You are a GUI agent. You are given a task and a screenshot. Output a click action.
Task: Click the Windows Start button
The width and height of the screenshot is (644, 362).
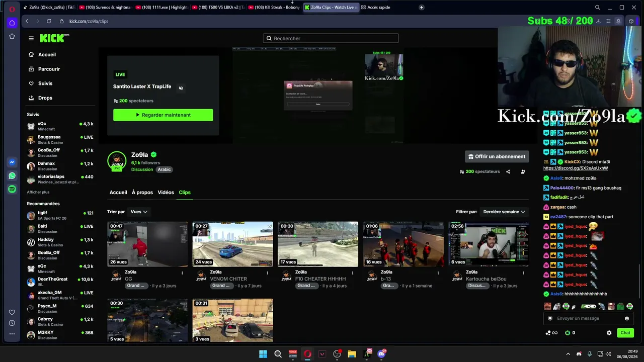[x=263, y=354]
